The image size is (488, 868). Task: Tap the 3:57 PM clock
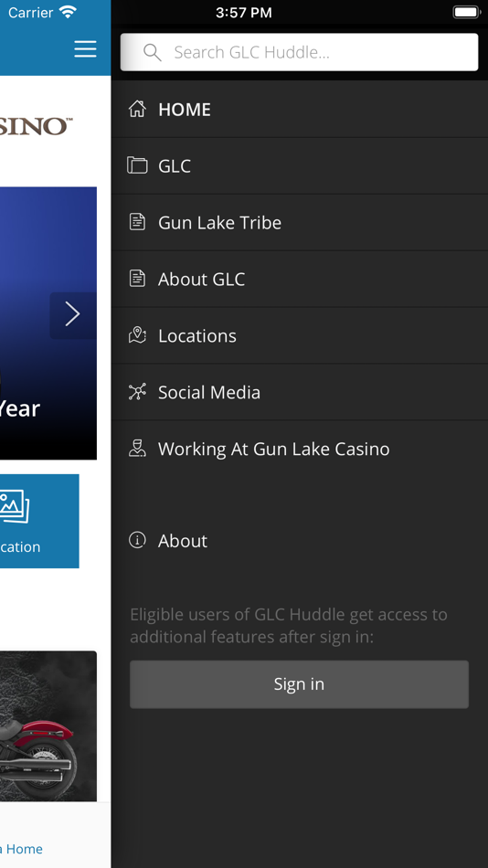click(244, 12)
